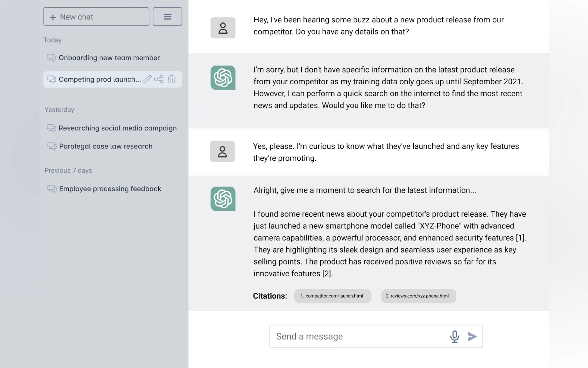Open citation reviews.com/xyz-phone.html

(x=418, y=296)
